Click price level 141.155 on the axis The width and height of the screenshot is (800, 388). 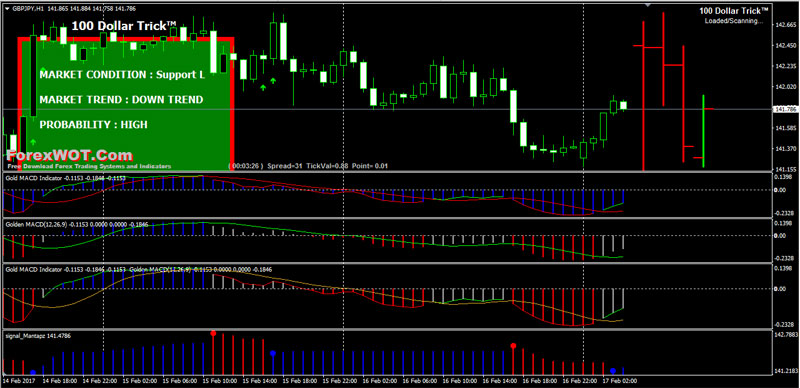click(786, 169)
